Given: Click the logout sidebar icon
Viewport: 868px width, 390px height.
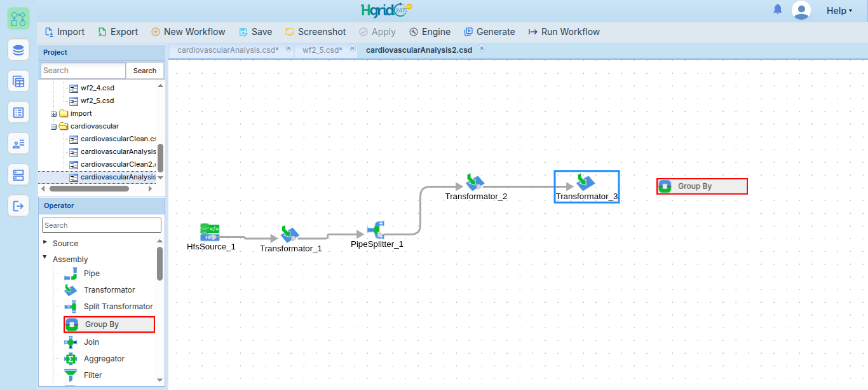Looking at the screenshot, I should coord(18,205).
